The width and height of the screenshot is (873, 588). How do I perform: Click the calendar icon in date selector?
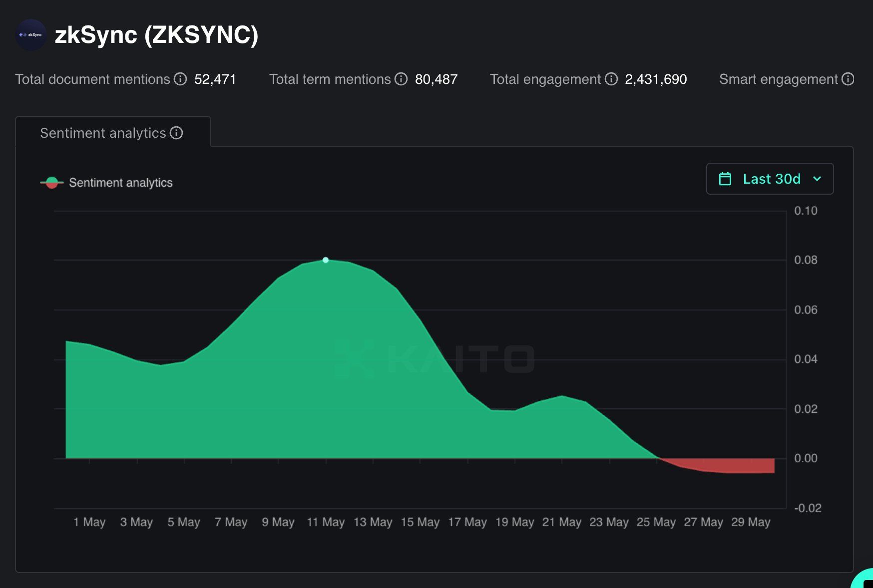pos(725,179)
